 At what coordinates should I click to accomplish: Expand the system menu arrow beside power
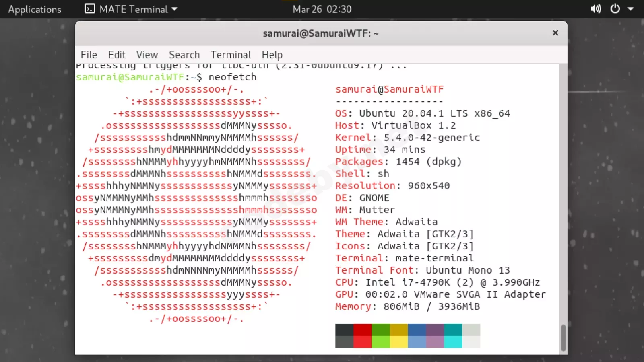point(630,9)
